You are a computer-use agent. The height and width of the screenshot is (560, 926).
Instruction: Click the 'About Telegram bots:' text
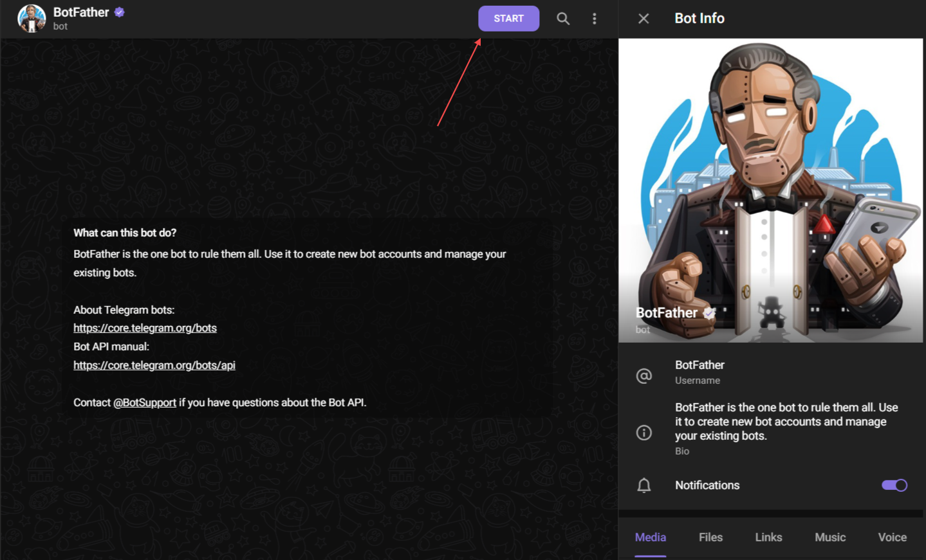[124, 310]
